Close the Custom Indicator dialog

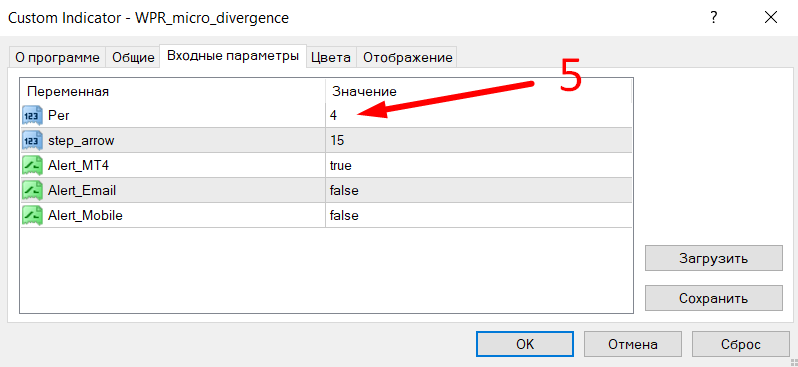pos(771,18)
